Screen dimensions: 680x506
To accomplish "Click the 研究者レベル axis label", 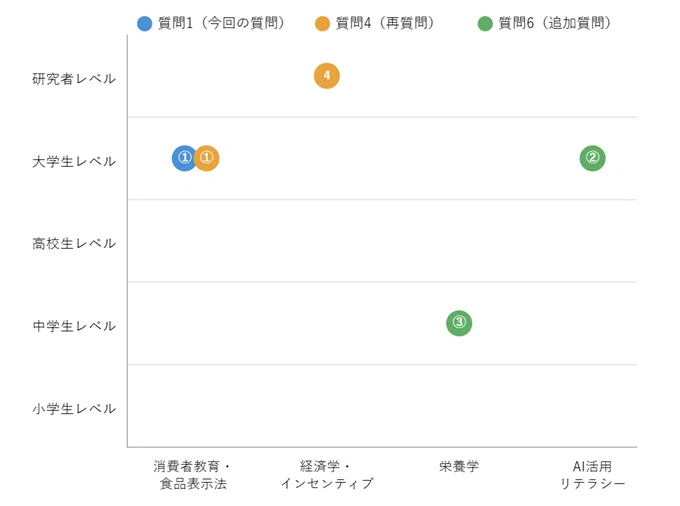I will [x=74, y=79].
